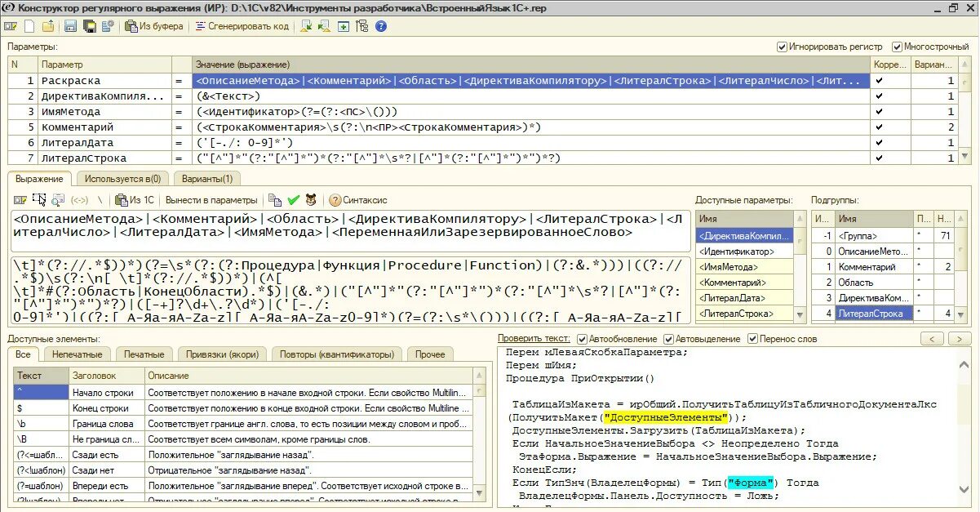Create a new blank document via toolbar icon
Image resolution: width=980 pixels, height=512 pixels.
pyautogui.click(x=29, y=26)
